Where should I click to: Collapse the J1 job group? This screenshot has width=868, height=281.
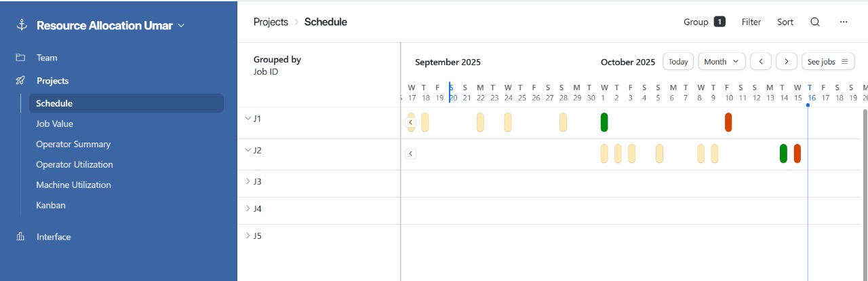point(248,118)
